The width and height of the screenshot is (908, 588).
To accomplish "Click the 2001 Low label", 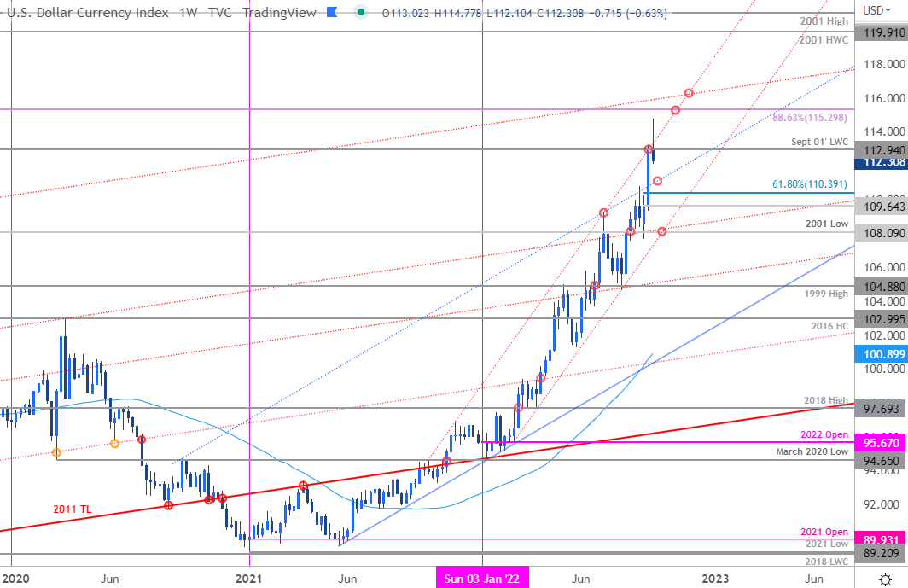I will (x=827, y=224).
